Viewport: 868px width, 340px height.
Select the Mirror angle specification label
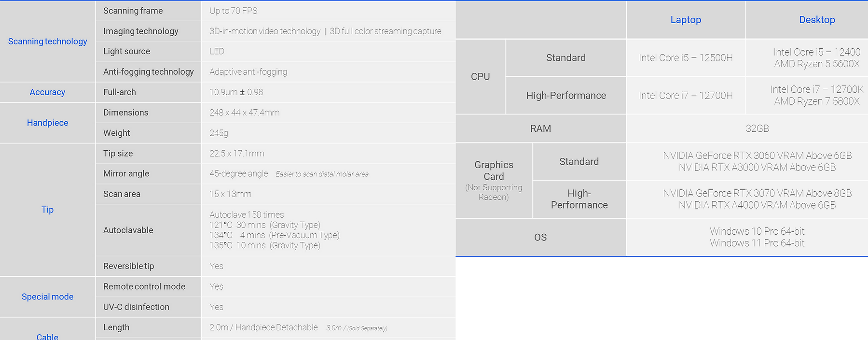(x=126, y=174)
